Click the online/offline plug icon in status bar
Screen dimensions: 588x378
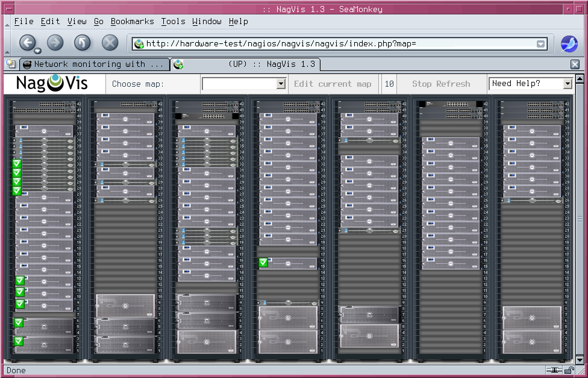(x=554, y=371)
